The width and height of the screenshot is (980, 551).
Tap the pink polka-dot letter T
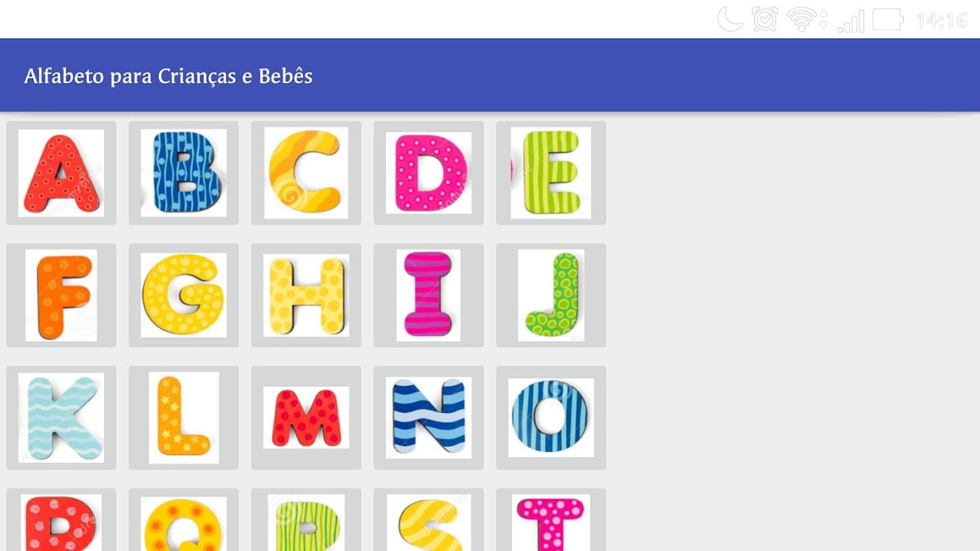pos(551,520)
